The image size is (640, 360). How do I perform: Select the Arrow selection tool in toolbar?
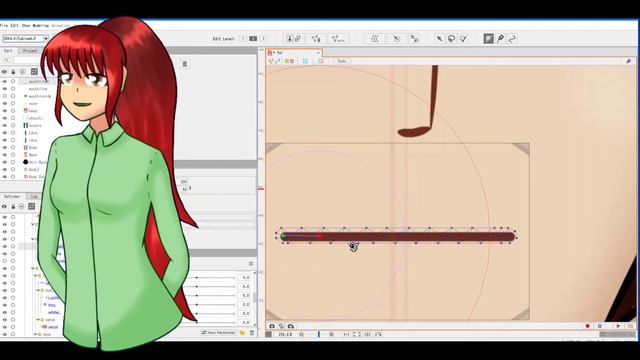coord(439,39)
